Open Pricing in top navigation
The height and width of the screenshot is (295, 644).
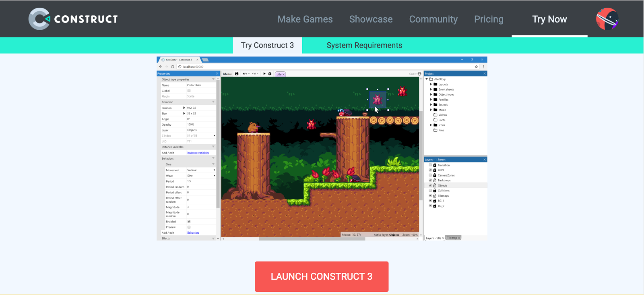click(489, 19)
